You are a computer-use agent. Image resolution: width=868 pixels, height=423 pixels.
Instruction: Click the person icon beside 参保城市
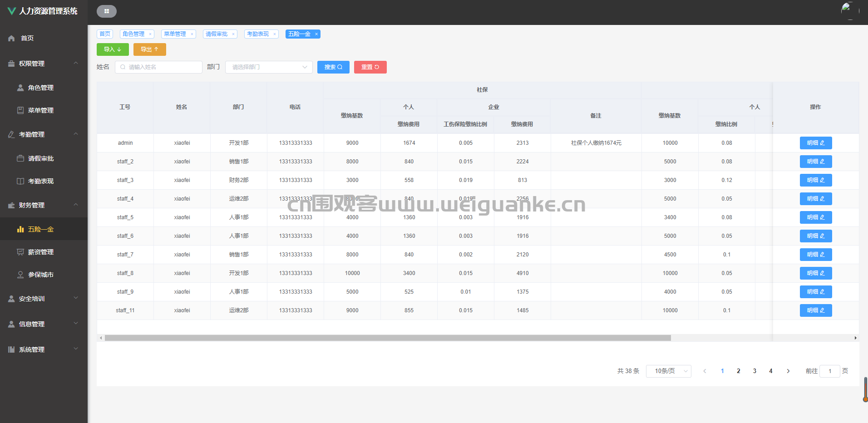pos(20,275)
